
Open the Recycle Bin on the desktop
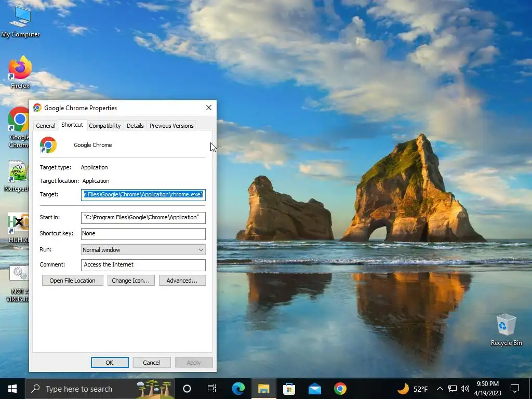click(506, 330)
